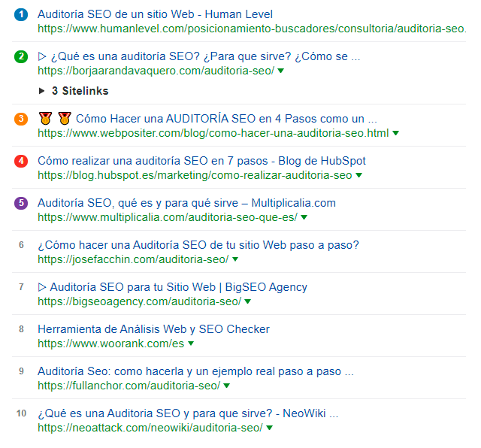Viewport: 481px width, 448px height.
Task: Open dropdown arrow next to blog.hubspot.es URL
Action: tap(358, 175)
